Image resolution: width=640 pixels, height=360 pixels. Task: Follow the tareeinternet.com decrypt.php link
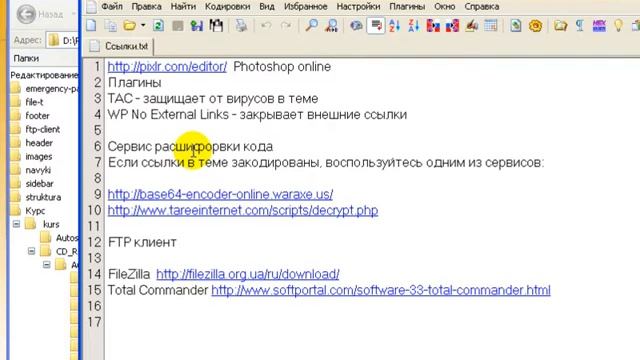pyautogui.click(x=243, y=210)
